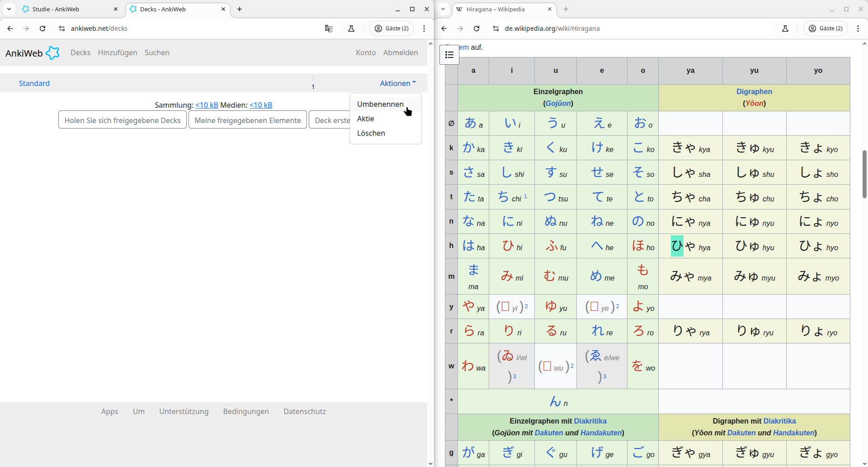Open the Um footer link
Viewport: 868px width, 467px height.
point(139,411)
